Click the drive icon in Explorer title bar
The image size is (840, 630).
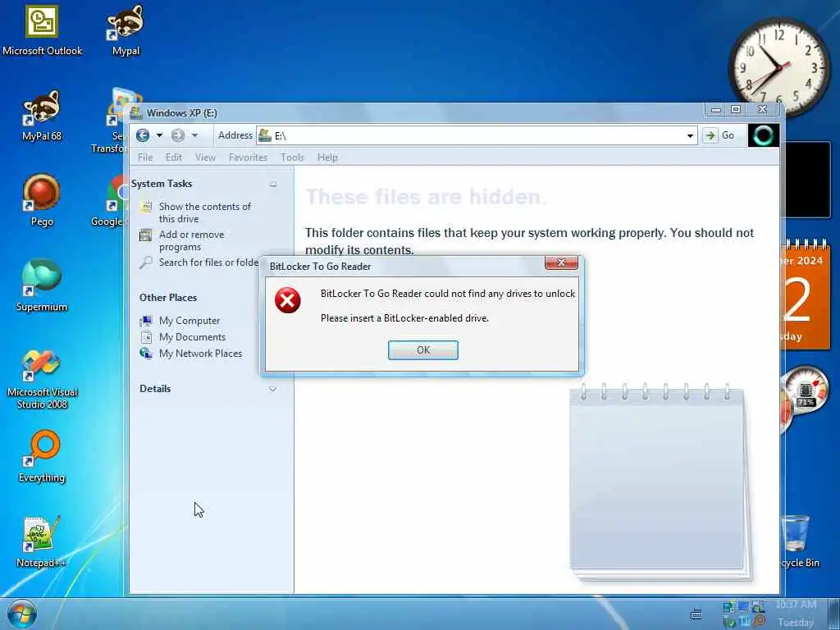click(x=136, y=112)
